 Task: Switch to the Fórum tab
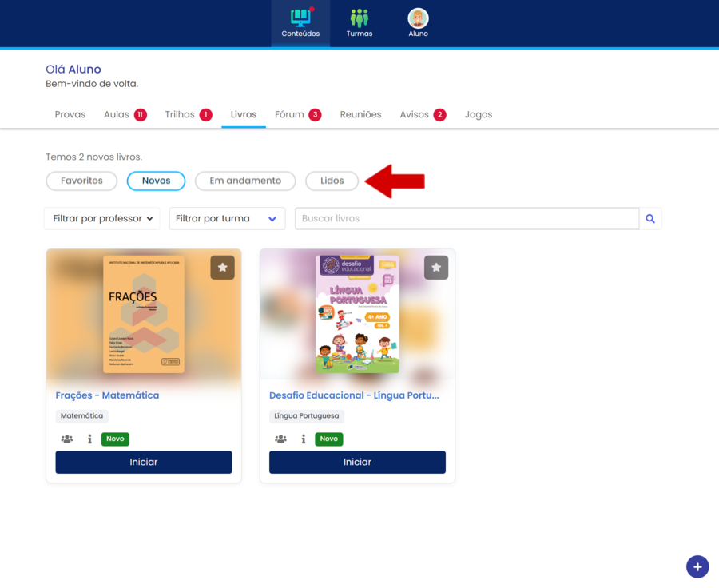point(289,115)
